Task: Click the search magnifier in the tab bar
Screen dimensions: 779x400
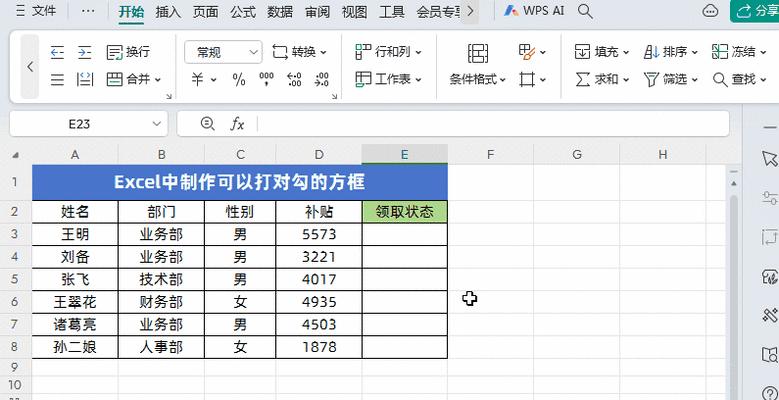Action: 586,11
